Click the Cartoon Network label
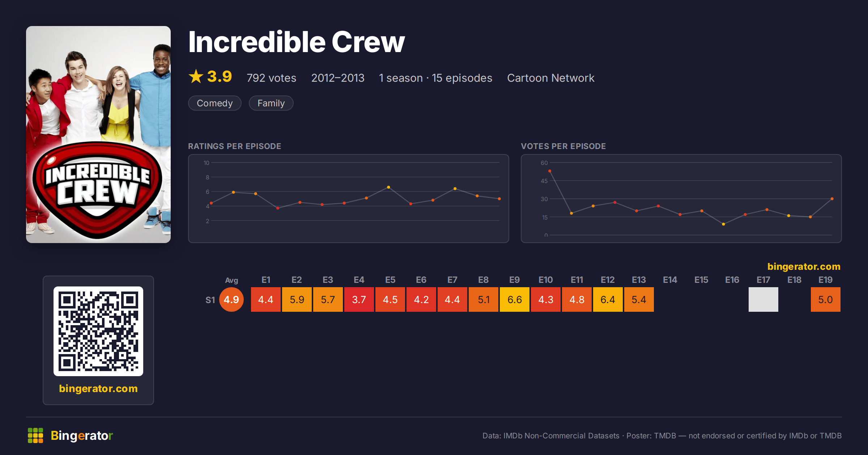Viewport: 868px width, 455px height. [551, 78]
